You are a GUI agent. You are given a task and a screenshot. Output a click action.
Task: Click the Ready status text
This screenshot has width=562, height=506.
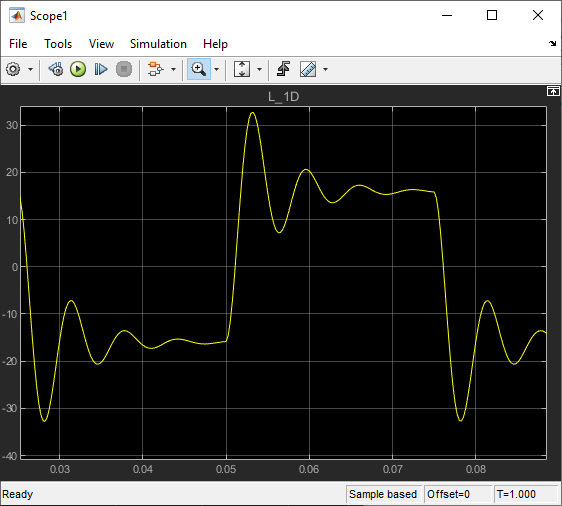(x=18, y=495)
